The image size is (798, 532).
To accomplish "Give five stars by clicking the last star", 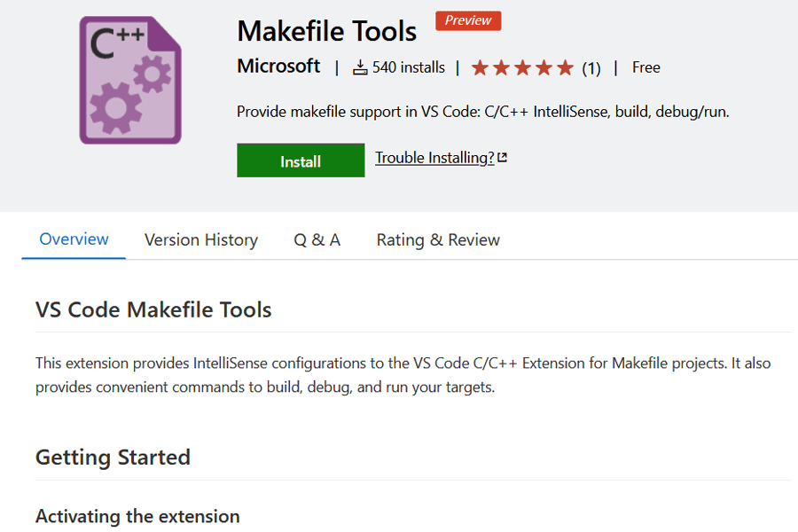I will pos(565,66).
